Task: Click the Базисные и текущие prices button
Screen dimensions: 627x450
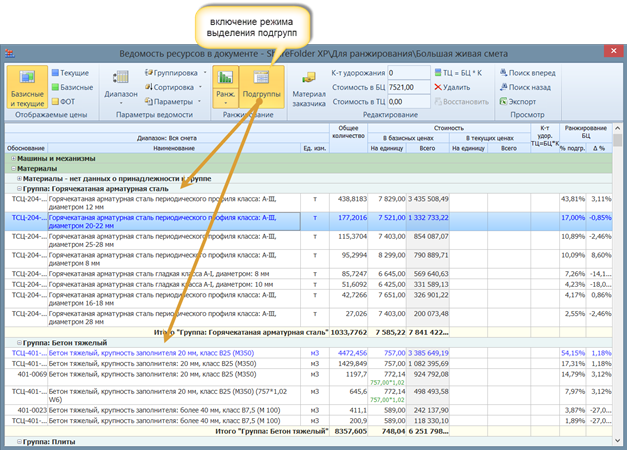Action: click(x=27, y=87)
